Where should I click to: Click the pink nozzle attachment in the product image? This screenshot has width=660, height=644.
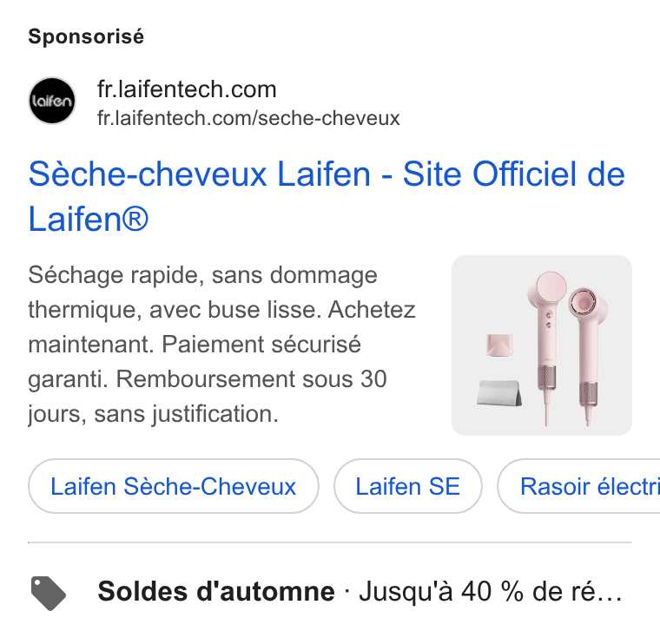[499, 345]
